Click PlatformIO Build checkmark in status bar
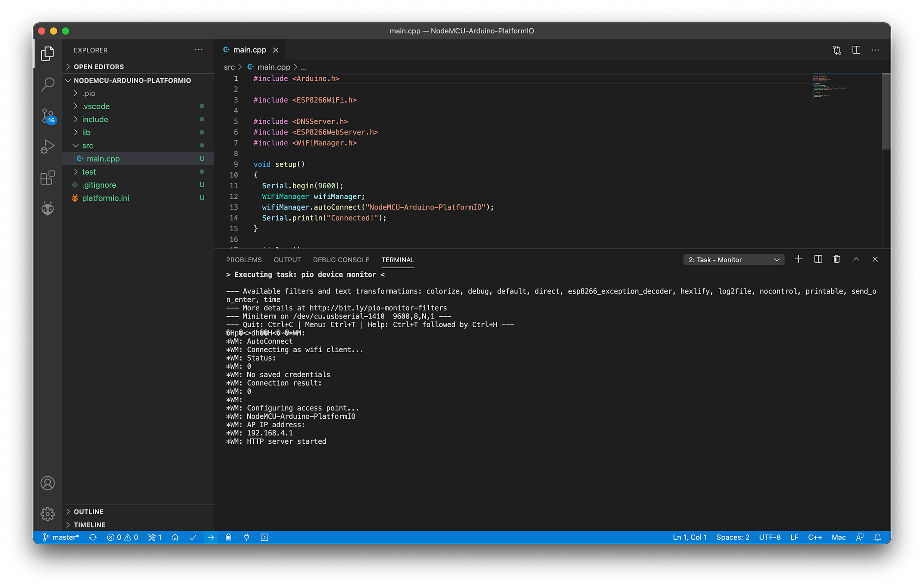Image resolution: width=924 pixels, height=588 pixels. 193,537
